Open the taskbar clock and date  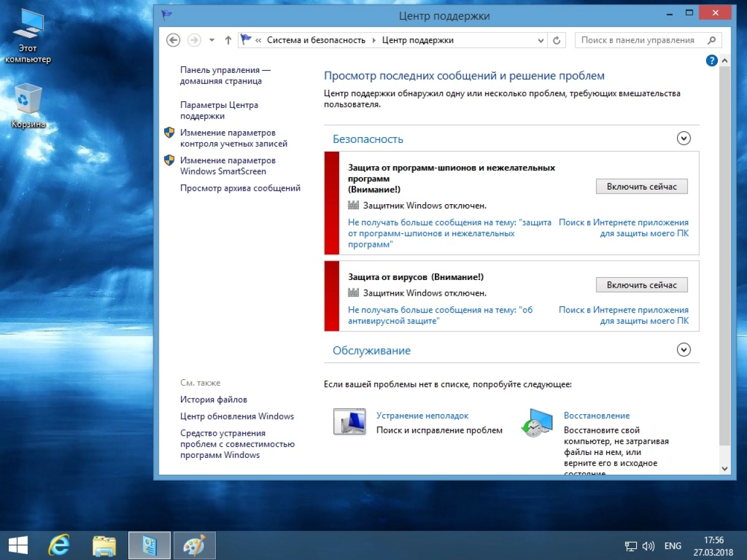tap(713, 546)
